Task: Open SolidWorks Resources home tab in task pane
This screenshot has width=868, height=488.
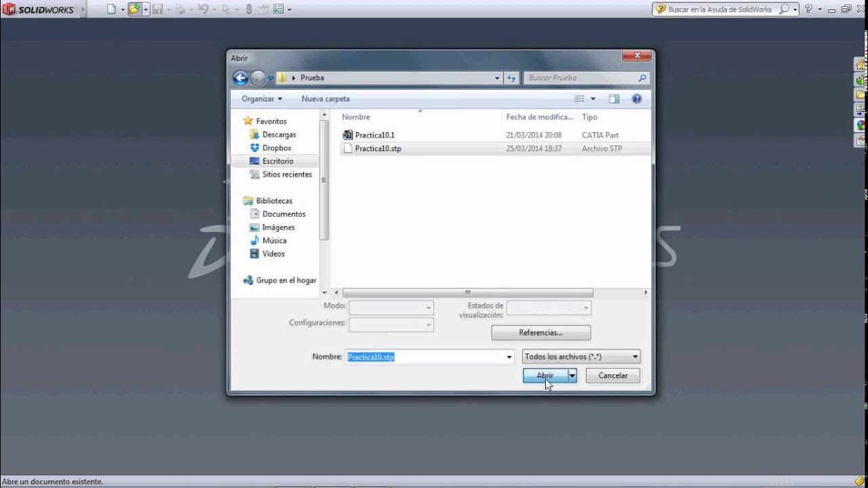Action: point(861,65)
